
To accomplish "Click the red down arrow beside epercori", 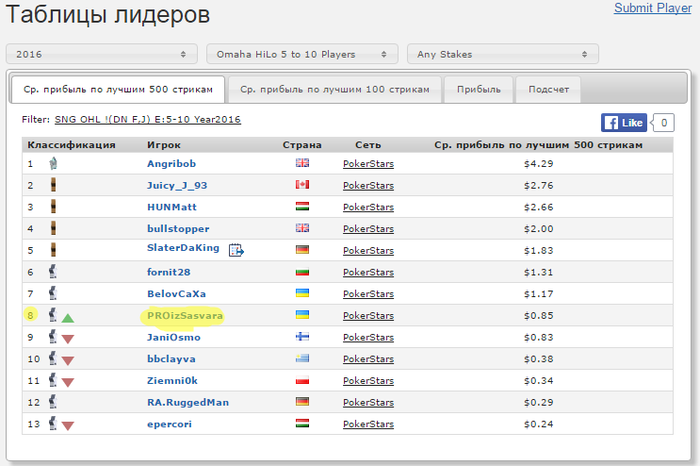I will click(x=68, y=426).
